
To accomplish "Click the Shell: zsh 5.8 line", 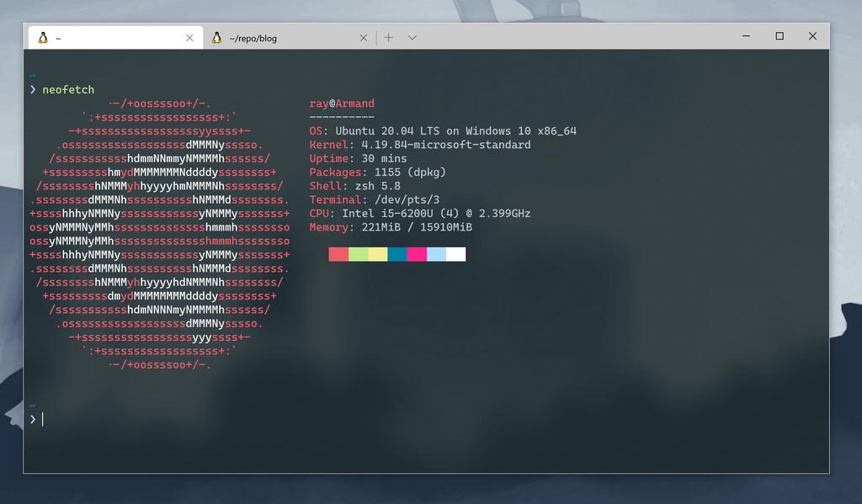I will tap(354, 186).
